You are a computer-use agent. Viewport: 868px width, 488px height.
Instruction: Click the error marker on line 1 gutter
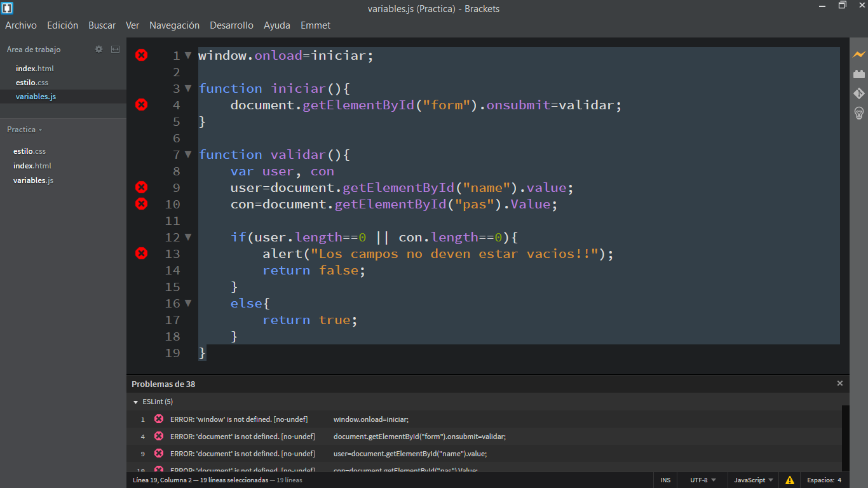pos(142,55)
